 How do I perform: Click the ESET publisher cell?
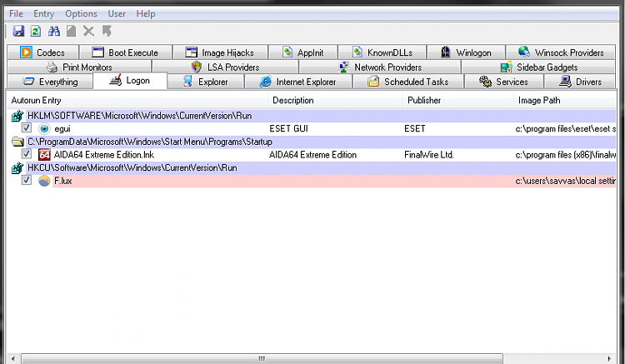(x=414, y=128)
